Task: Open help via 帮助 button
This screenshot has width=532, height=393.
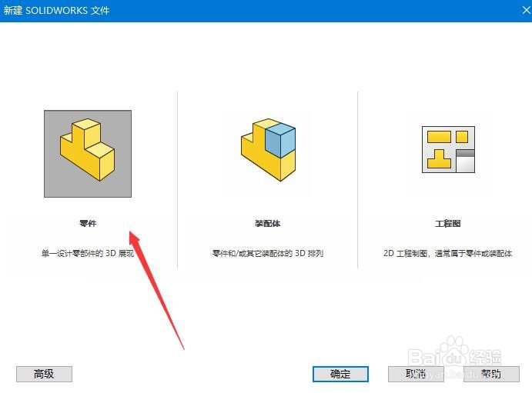Action: coord(491,374)
